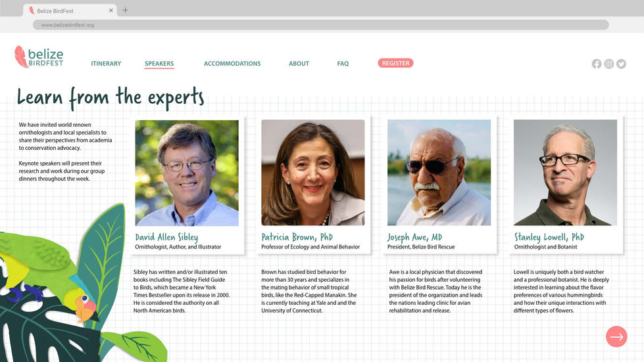Click the feather favicon in the tab
Image resolution: width=644 pixels, height=362 pixels.
(32, 11)
